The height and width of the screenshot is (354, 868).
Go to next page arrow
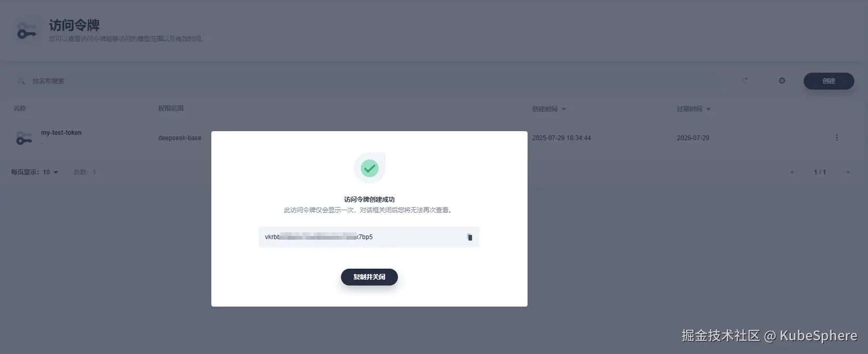pyautogui.click(x=847, y=172)
